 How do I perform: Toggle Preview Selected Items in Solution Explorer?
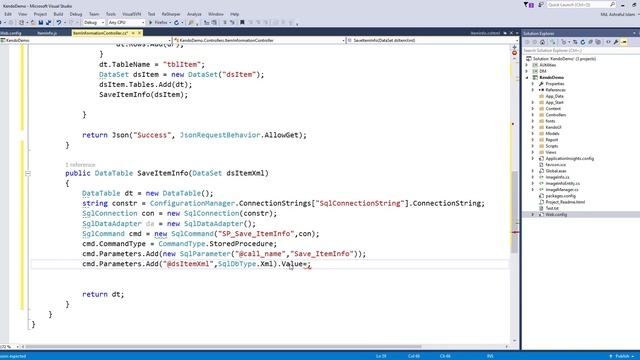[x=624, y=42]
